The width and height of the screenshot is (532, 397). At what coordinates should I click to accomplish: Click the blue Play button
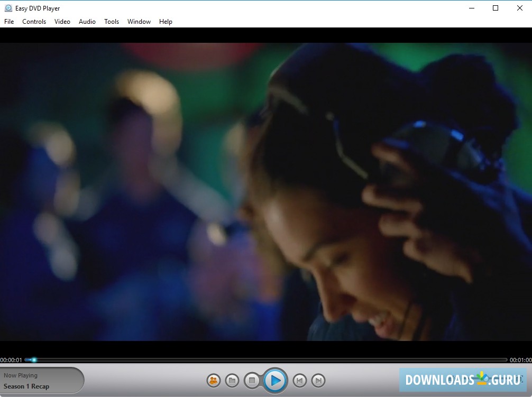coord(275,381)
